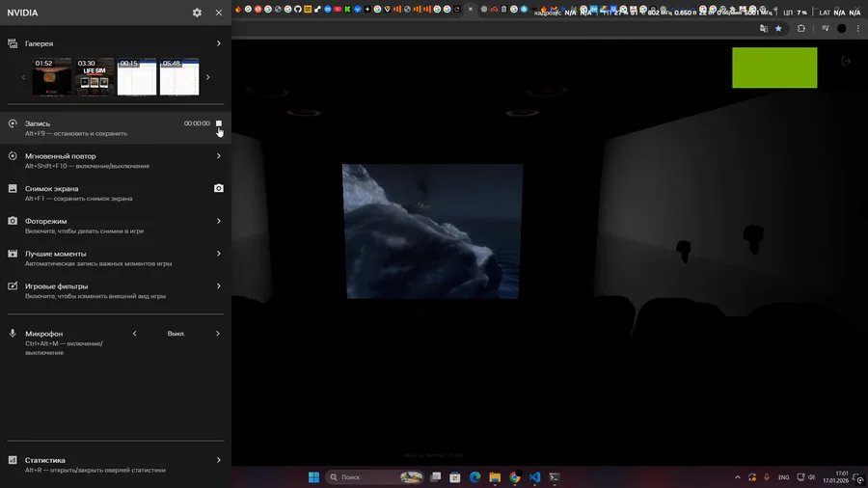Click the Мгновенный повтор replay icon
868x488 pixels.
coord(13,156)
